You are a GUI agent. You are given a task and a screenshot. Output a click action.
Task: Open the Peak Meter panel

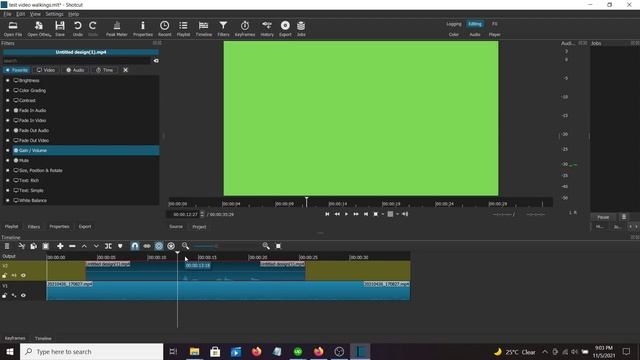pos(117,29)
